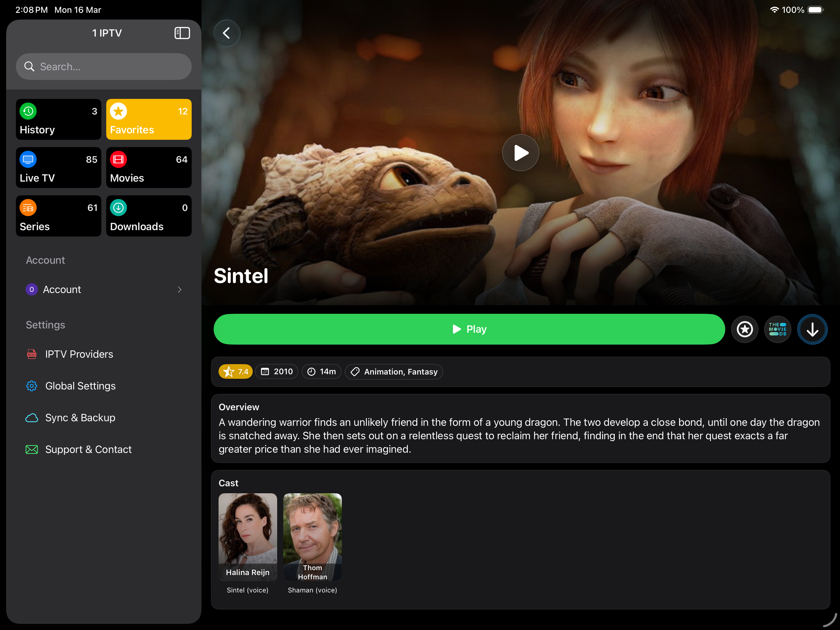Open Thom Hoffman cast photo
The image size is (840, 630).
tap(313, 537)
